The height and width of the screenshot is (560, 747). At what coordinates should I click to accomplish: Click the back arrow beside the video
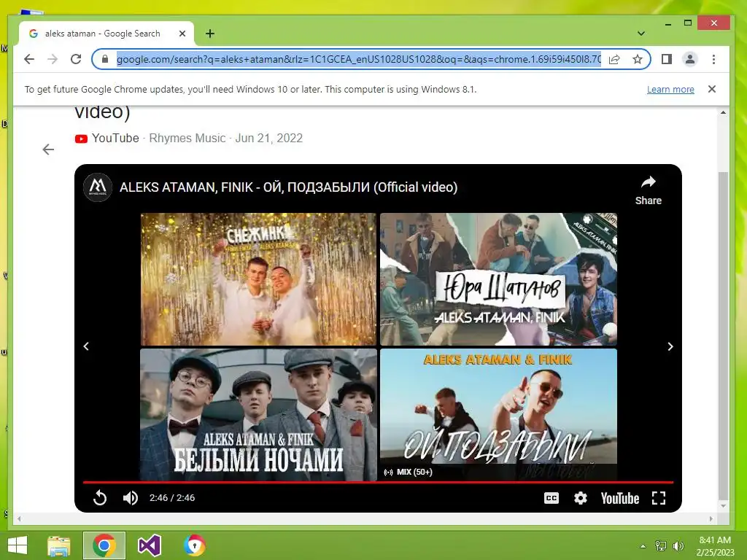pyautogui.click(x=48, y=149)
